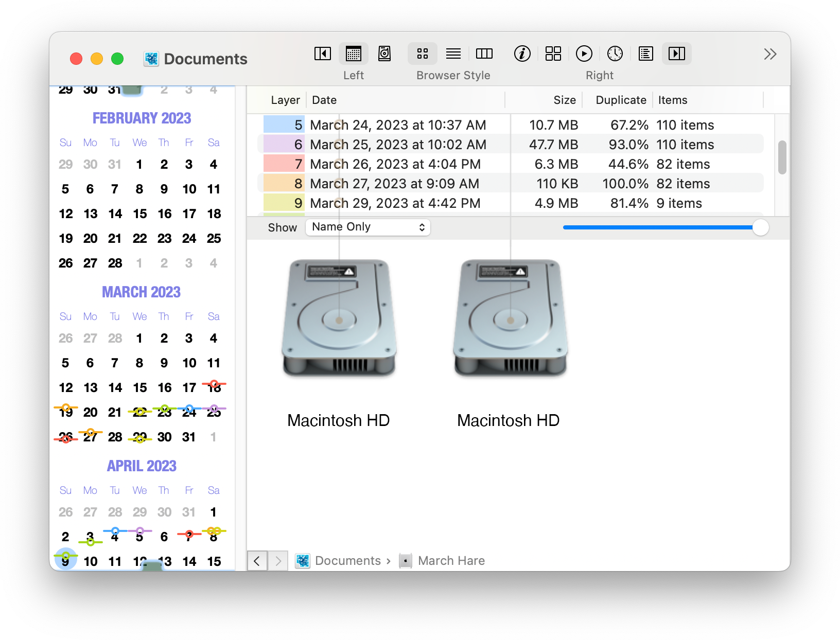
Task: Sort by the Layer column header
Action: point(285,100)
